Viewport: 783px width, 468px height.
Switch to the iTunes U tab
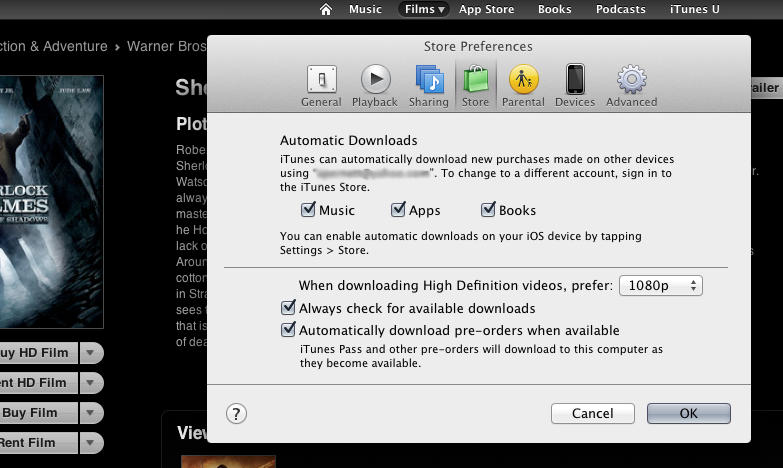(x=695, y=9)
